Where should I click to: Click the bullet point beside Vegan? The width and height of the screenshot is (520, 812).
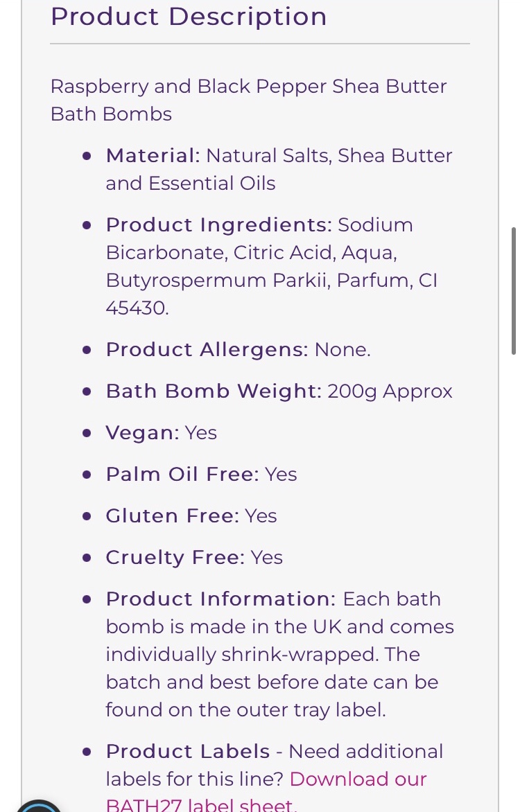(x=87, y=433)
